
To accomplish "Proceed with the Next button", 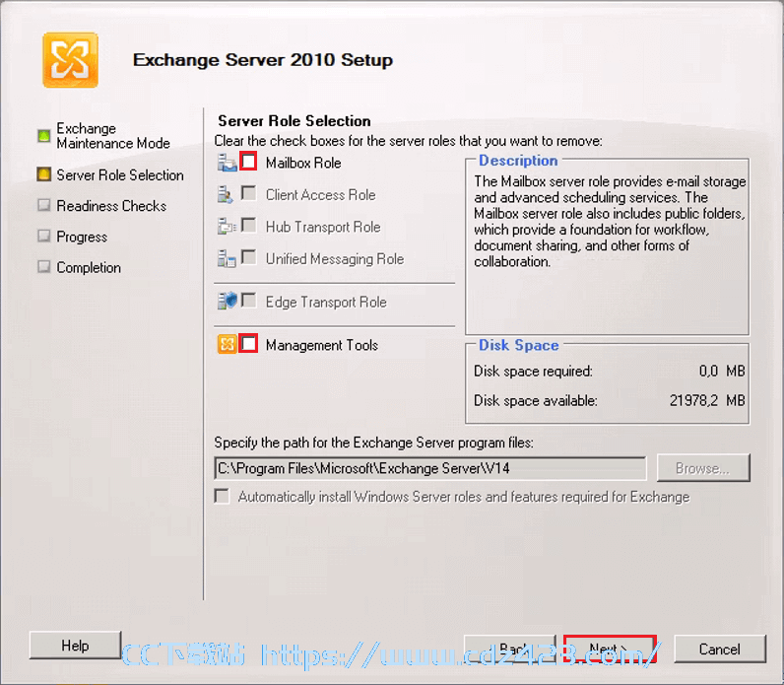I will click(x=610, y=649).
